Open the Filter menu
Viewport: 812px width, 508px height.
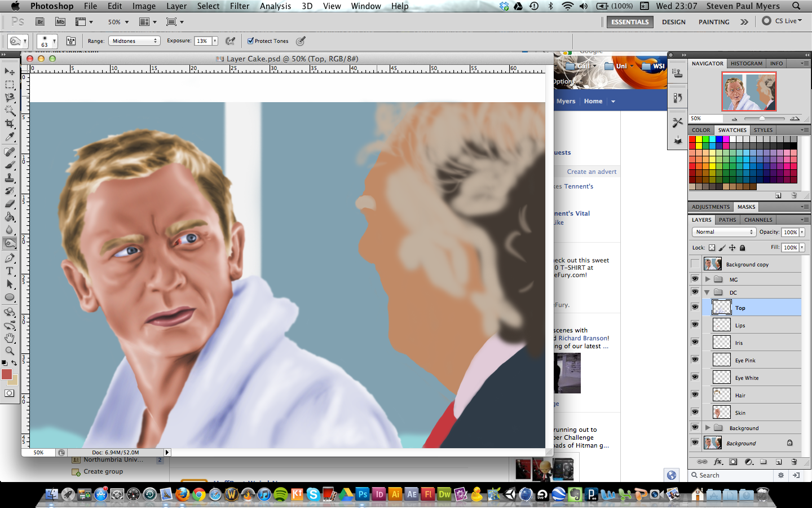coord(240,6)
